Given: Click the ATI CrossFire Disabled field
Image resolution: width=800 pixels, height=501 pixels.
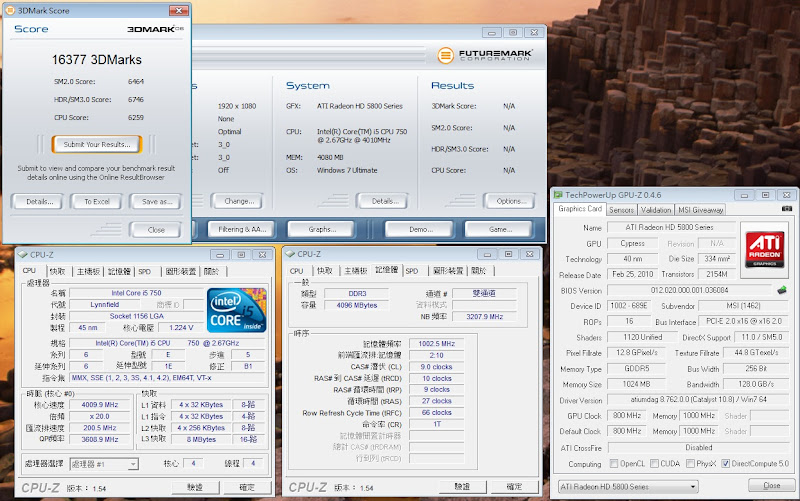Looking at the screenshot, I should pos(698,447).
